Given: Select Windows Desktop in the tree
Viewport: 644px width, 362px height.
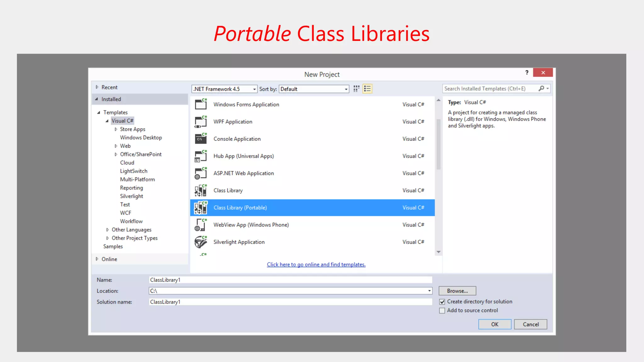Looking at the screenshot, I should [141, 137].
